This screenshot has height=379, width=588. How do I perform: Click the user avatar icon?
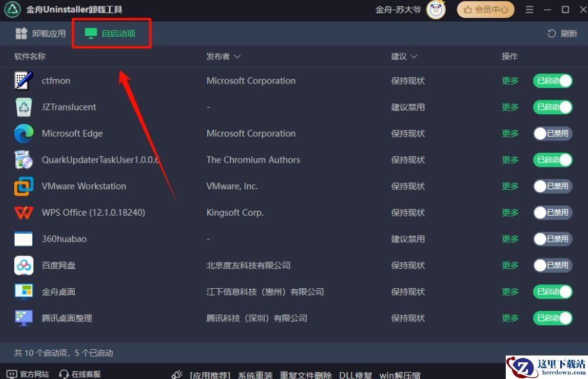tap(436, 10)
